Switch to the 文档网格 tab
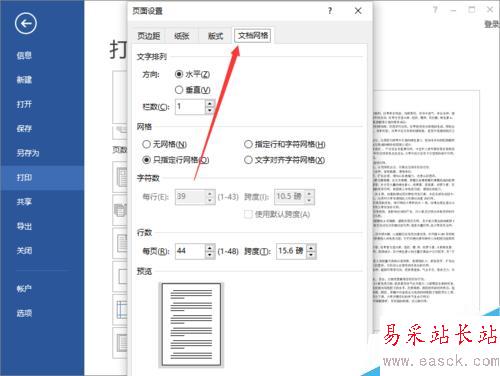 (x=253, y=35)
